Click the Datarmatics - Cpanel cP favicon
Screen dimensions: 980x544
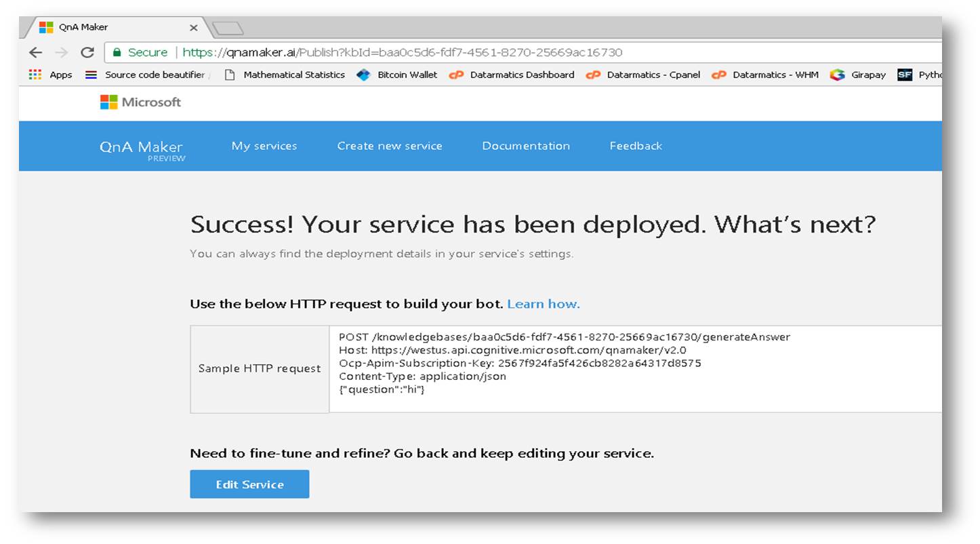[593, 75]
